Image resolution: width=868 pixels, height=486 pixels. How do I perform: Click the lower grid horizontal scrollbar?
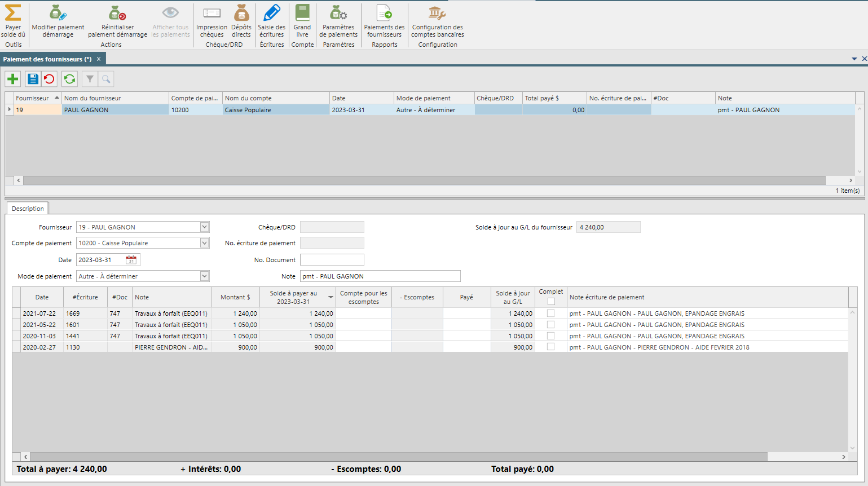pos(399,457)
